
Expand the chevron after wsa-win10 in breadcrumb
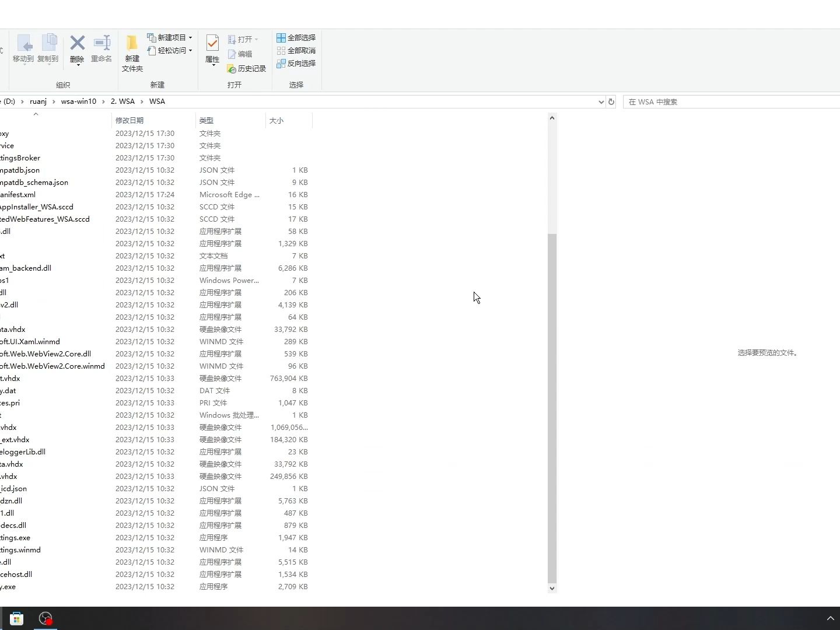pyautogui.click(x=103, y=101)
